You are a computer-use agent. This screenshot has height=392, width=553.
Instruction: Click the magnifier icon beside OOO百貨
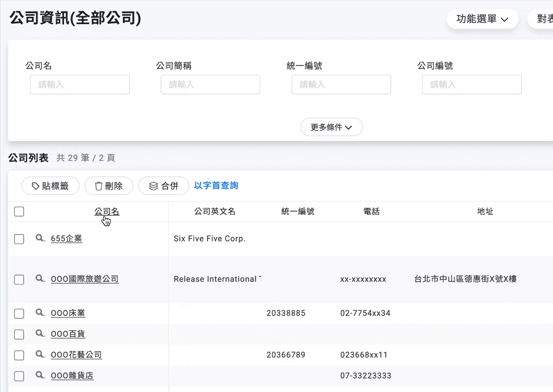tap(39, 333)
